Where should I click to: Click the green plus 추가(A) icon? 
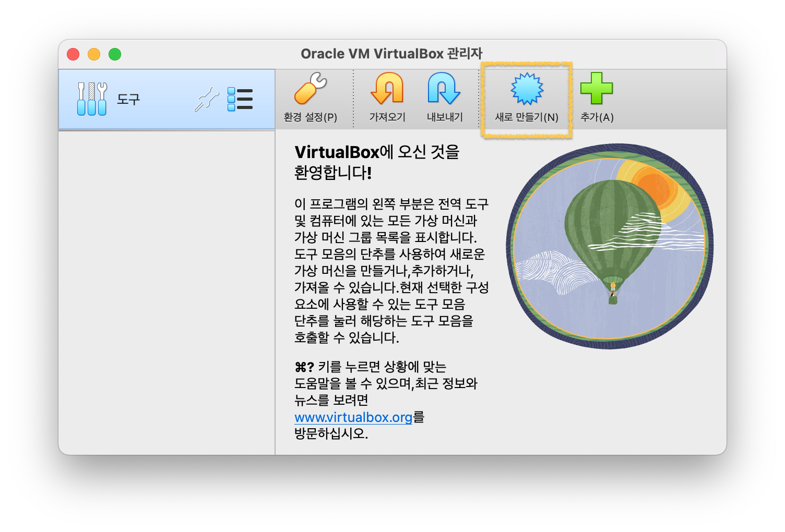coord(597,88)
